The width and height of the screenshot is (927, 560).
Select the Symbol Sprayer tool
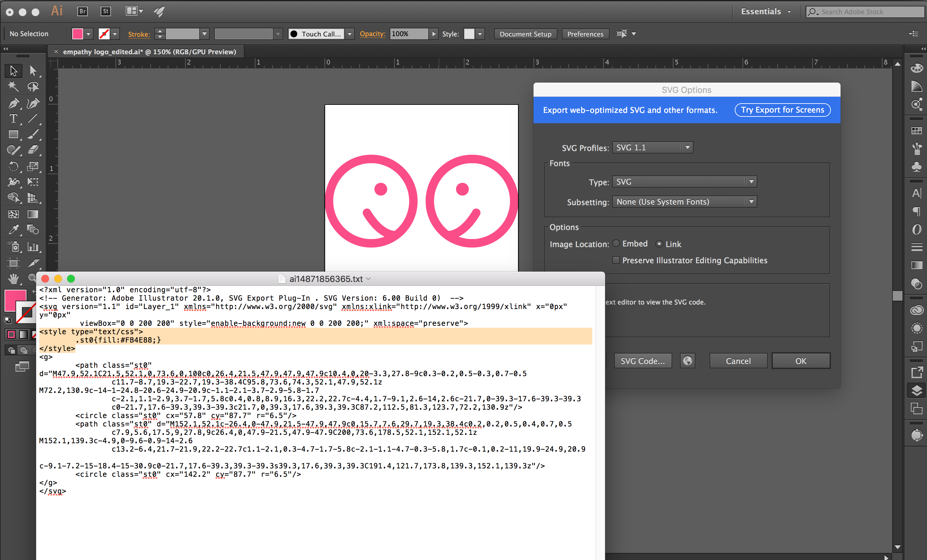14,246
